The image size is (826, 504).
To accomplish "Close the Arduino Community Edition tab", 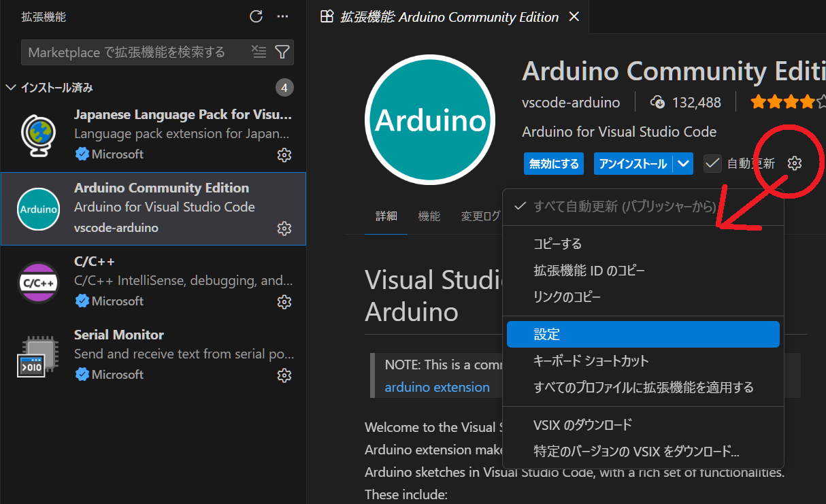I will click(x=574, y=17).
